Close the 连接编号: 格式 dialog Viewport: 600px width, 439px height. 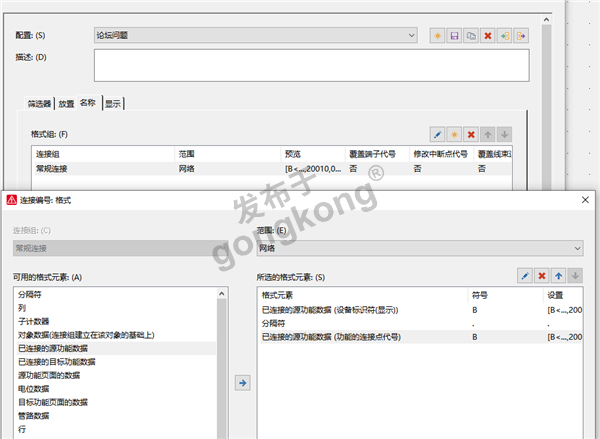pyautogui.click(x=583, y=200)
